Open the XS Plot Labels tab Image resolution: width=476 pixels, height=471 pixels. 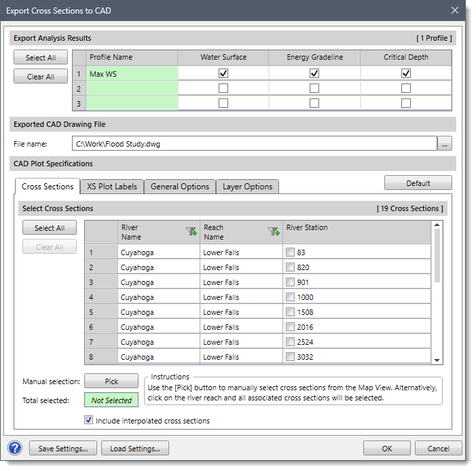[112, 187]
